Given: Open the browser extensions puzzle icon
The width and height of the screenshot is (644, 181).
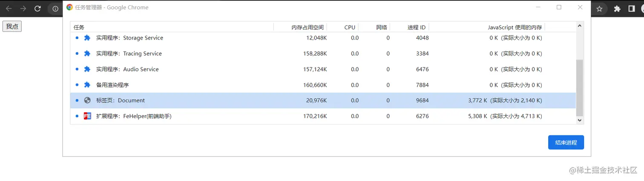Looking at the screenshot, I should click(617, 8).
